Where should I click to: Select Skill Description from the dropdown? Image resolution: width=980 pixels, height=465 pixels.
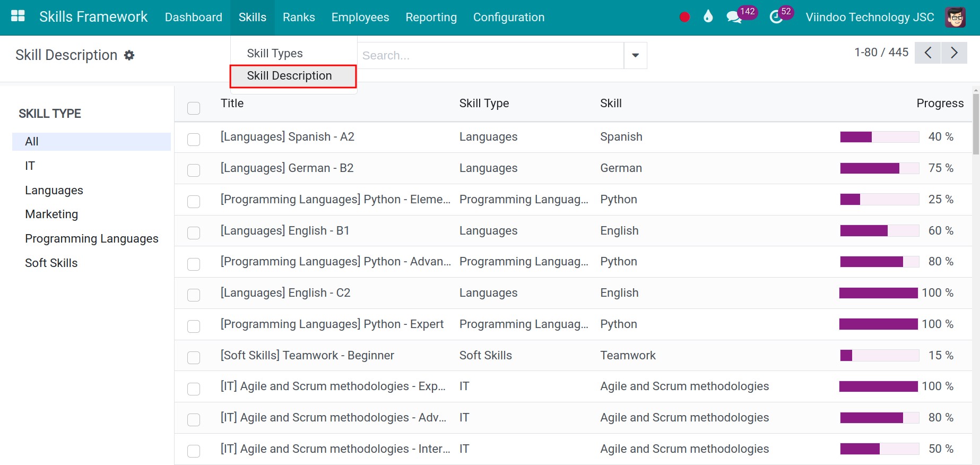click(x=293, y=76)
